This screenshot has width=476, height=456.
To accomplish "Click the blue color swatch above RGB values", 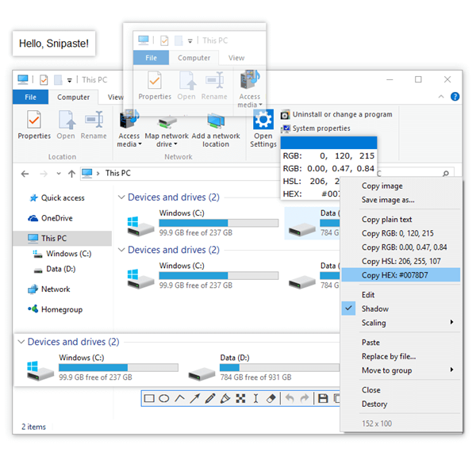I will tap(328, 142).
